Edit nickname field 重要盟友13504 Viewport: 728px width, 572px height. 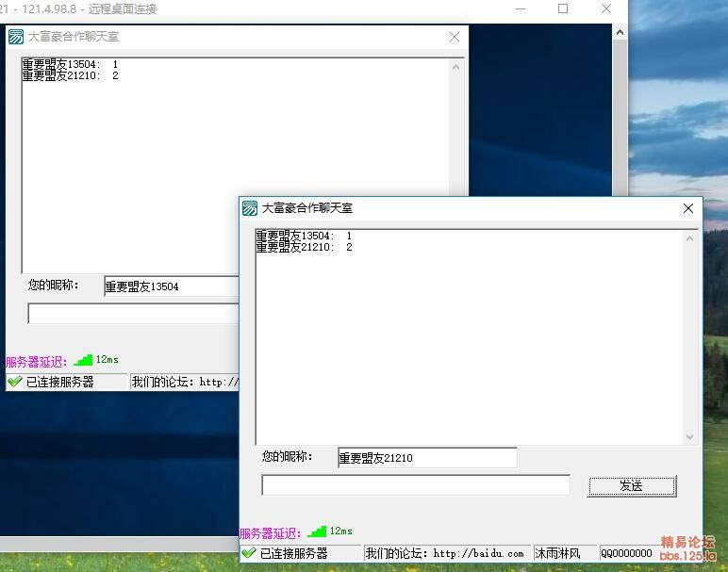tap(172, 286)
